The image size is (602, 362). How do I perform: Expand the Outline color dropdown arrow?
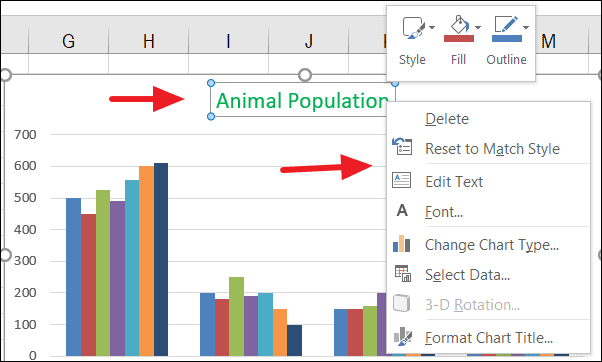click(x=526, y=27)
